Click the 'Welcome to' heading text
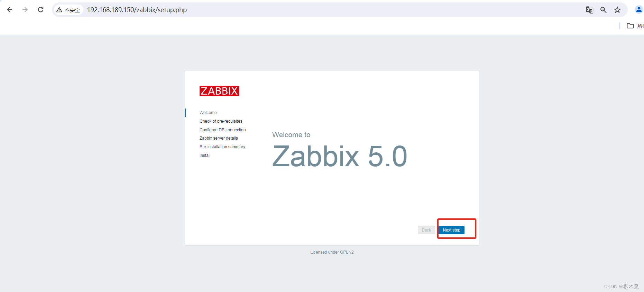Image resolution: width=644 pixels, height=292 pixels. click(x=291, y=135)
